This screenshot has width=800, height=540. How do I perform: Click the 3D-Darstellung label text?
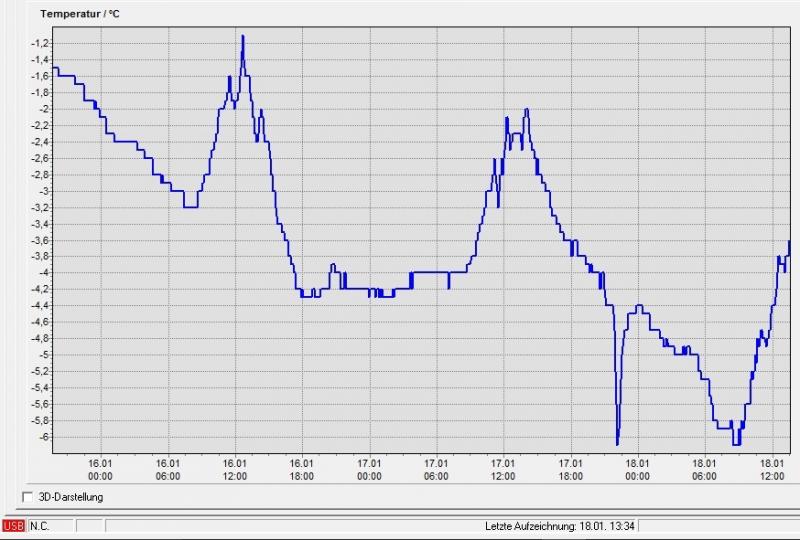(x=70, y=497)
